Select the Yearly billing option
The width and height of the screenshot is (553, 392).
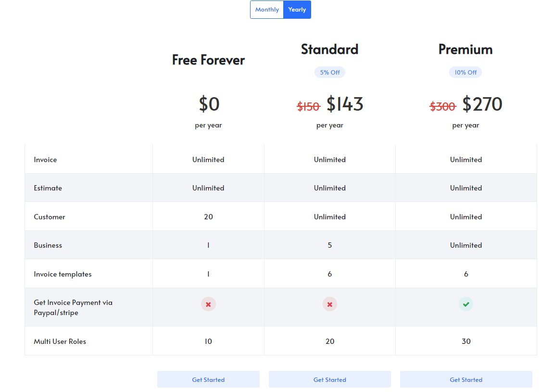(x=297, y=9)
